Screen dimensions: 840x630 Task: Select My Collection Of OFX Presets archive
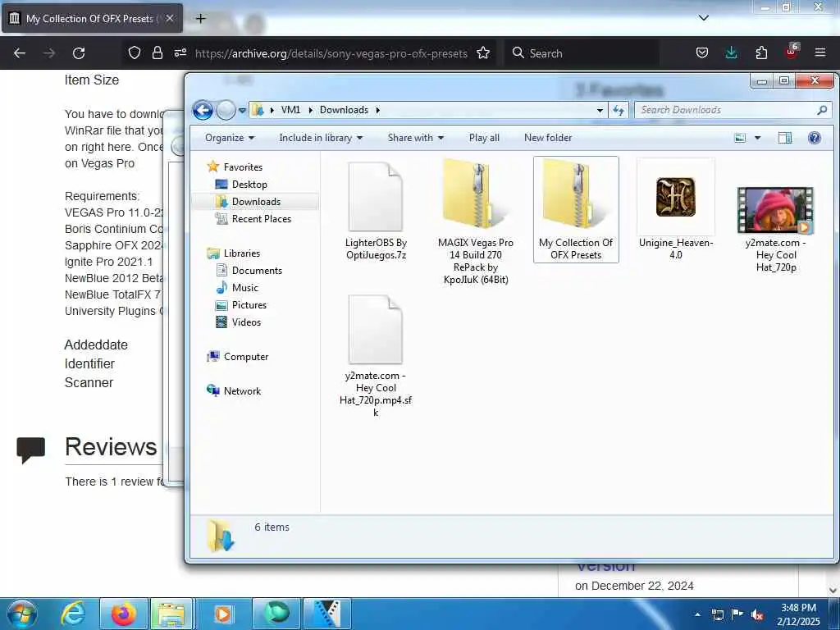(576, 210)
